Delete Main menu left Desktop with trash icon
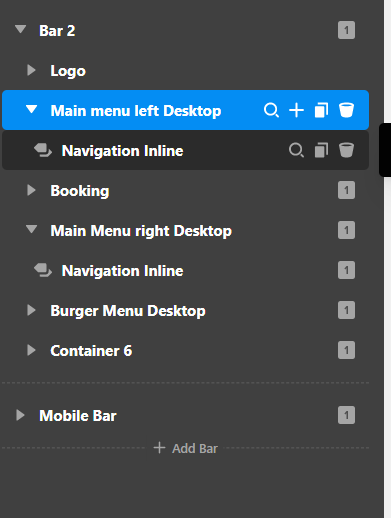Viewport: 391px width, 518px height. (x=346, y=110)
